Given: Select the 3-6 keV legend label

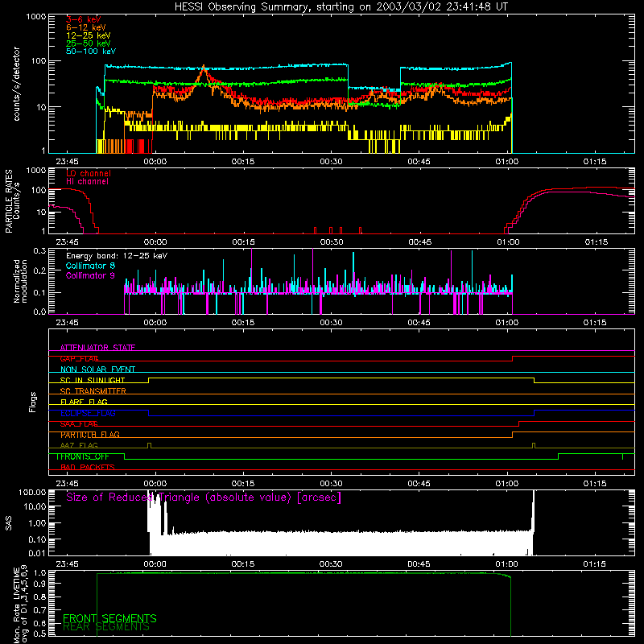Looking at the screenshot, I should (84, 19).
